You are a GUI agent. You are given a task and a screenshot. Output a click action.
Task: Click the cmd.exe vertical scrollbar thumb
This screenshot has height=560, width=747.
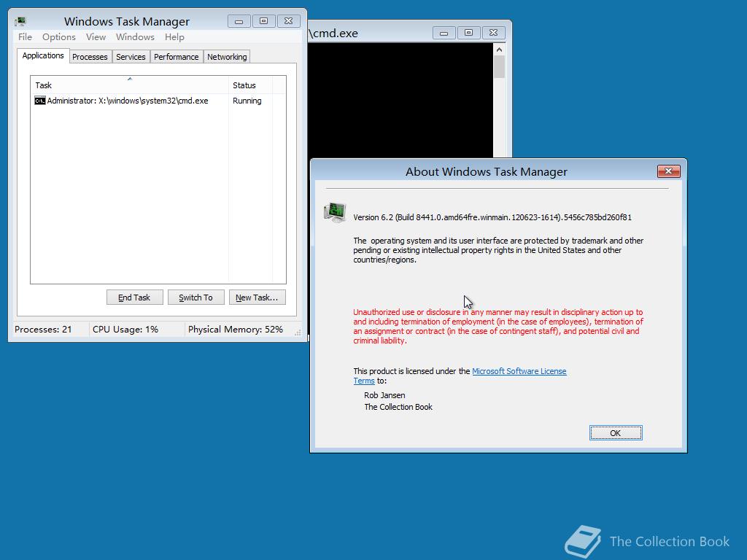coord(499,67)
